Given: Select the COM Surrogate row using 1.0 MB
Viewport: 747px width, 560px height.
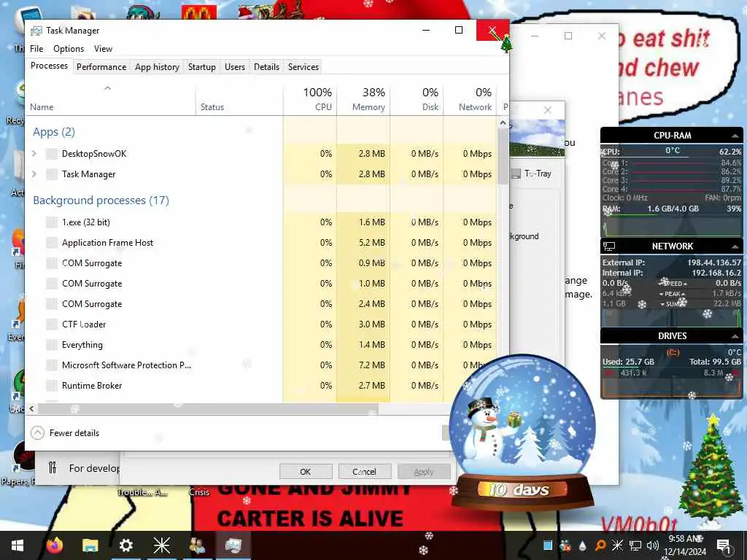Looking at the screenshot, I should 262,284.
